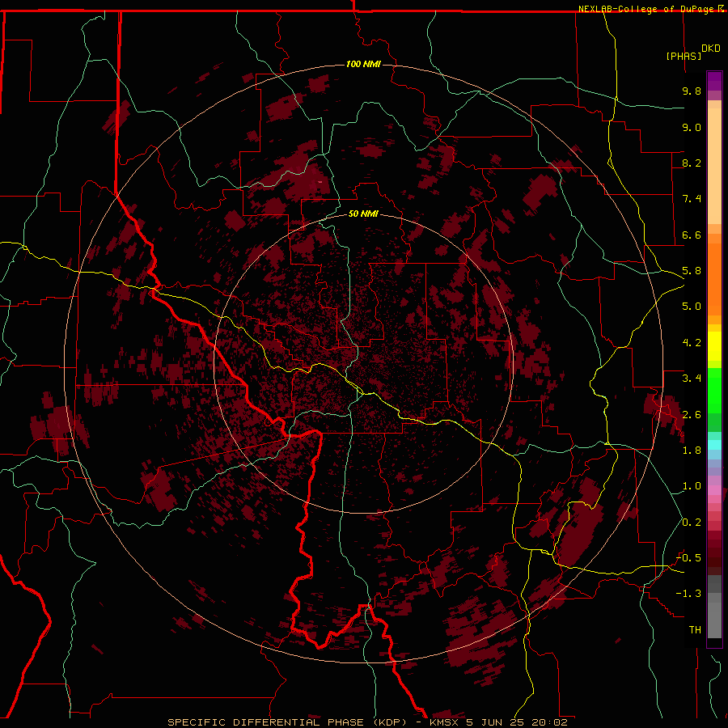This screenshot has height=728, width=728.
Task: Pick the orange band on the color scale
Action: [x=714, y=279]
